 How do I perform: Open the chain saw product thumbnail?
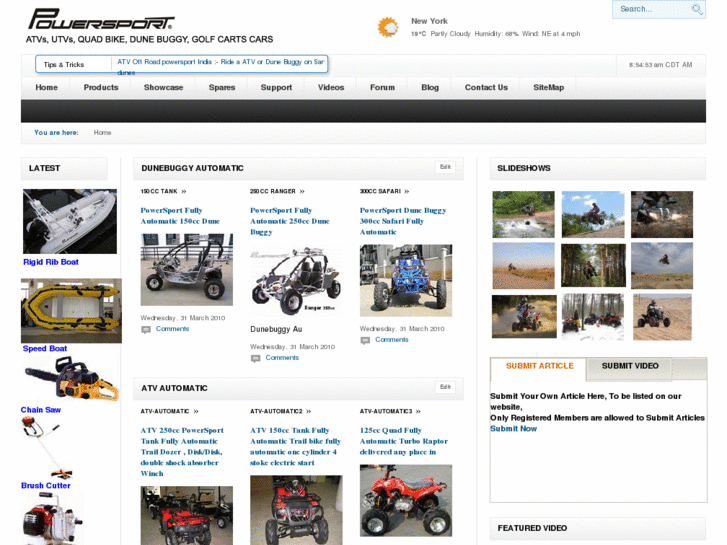(x=71, y=379)
